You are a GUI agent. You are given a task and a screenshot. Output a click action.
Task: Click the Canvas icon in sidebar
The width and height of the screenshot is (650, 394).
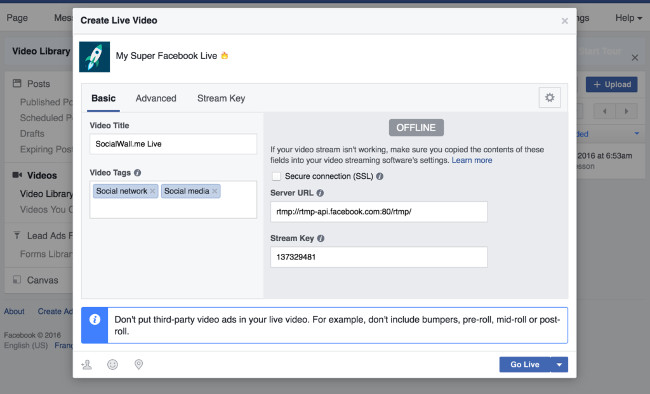17,280
